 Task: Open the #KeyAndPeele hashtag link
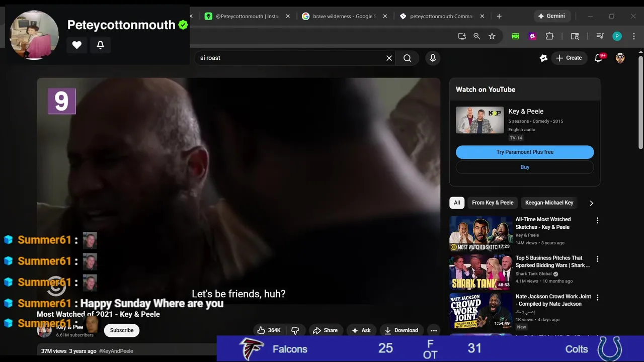(x=116, y=351)
